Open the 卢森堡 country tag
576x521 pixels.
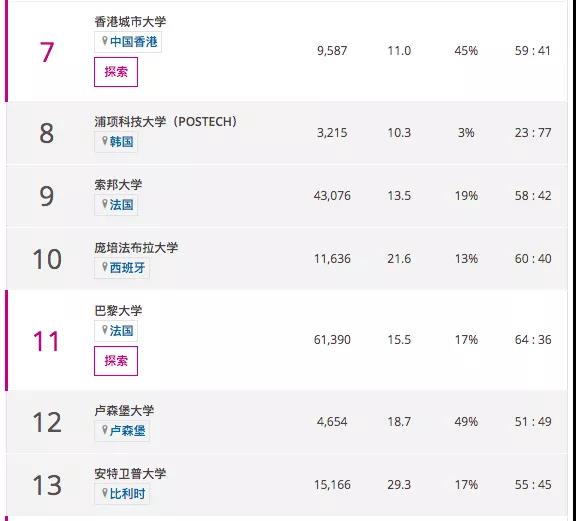tap(122, 431)
